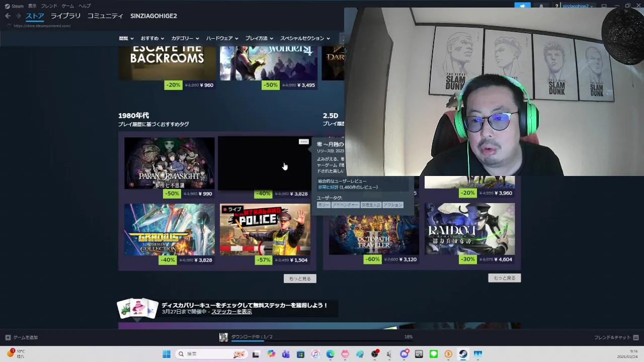Open the Raidou game thumbnail

(470, 230)
